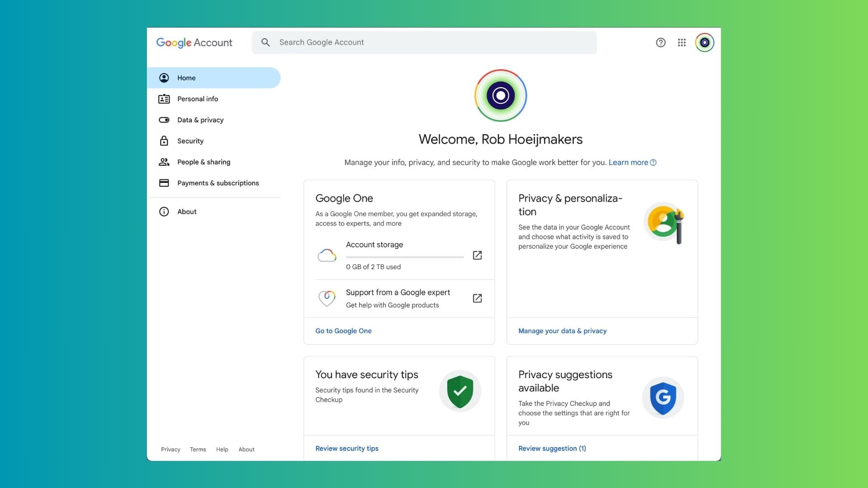The height and width of the screenshot is (488, 868).
Task: Go to Data & privacy section
Action: [200, 120]
